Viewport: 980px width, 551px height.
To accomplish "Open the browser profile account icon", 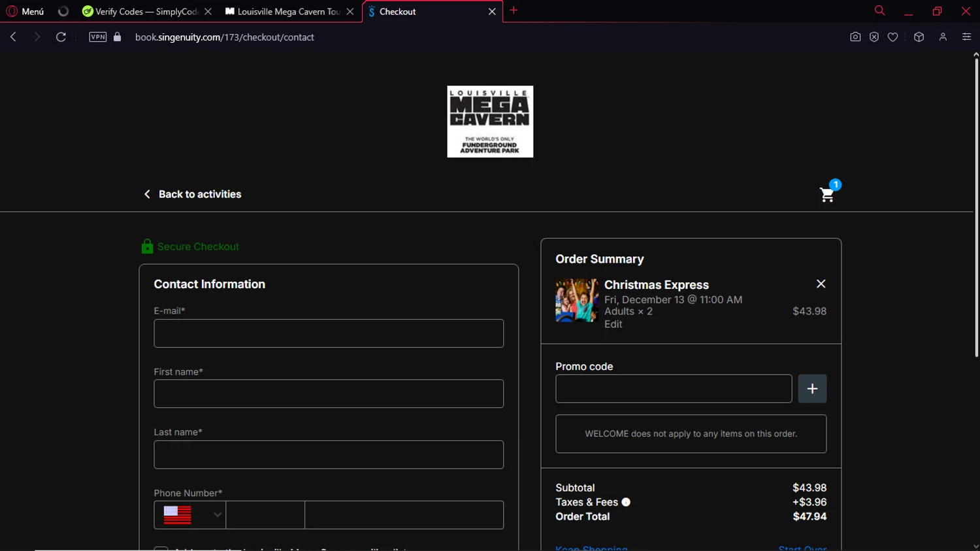I will coord(943,37).
